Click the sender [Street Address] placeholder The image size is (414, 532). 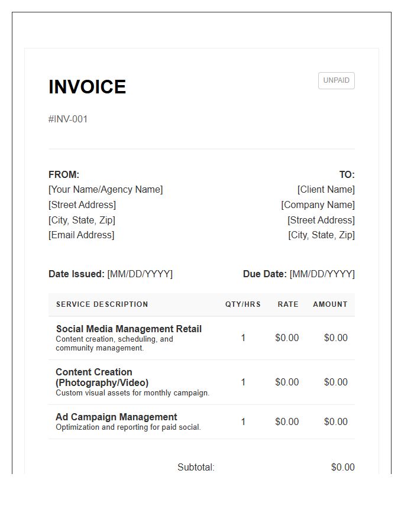pos(82,205)
